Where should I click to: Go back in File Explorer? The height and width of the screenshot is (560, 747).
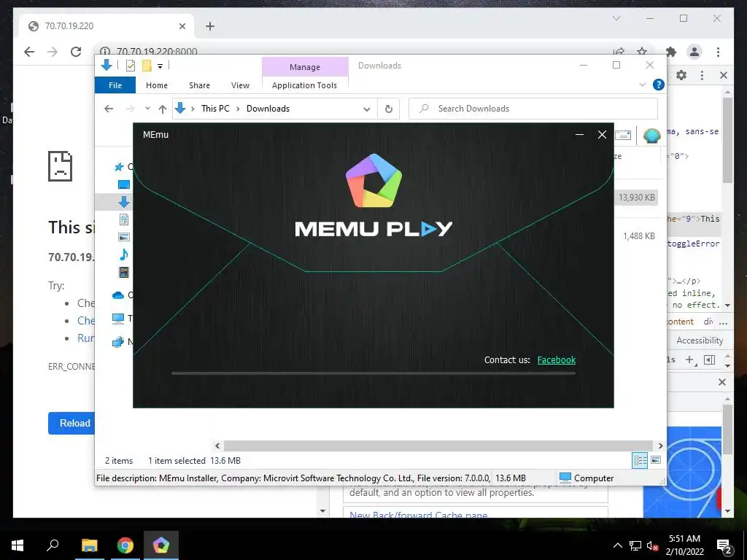coord(109,109)
